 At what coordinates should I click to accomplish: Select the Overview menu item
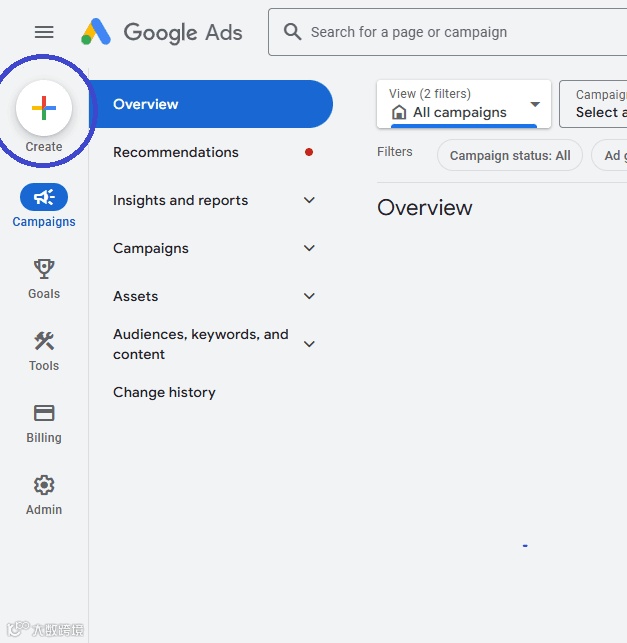pos(210,104)
